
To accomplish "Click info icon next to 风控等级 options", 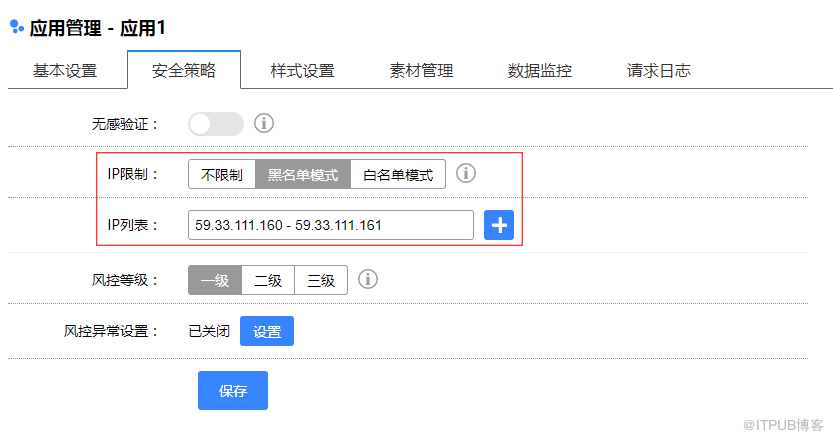I will click(368, 279).
